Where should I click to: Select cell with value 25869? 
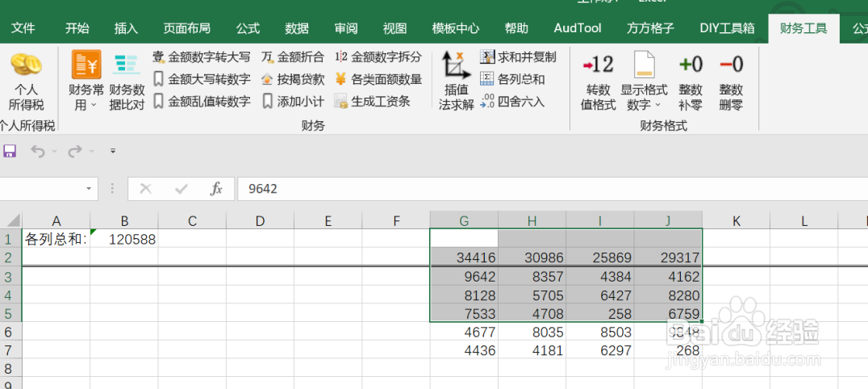point(600,257)
